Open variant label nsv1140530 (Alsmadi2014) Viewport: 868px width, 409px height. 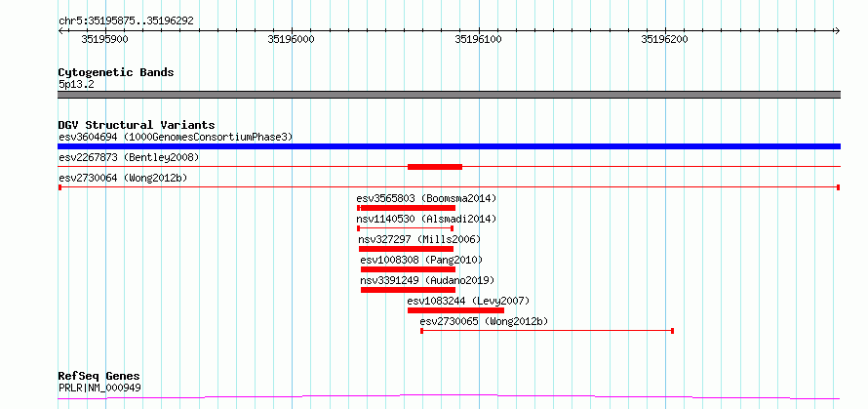click(426, 219)
